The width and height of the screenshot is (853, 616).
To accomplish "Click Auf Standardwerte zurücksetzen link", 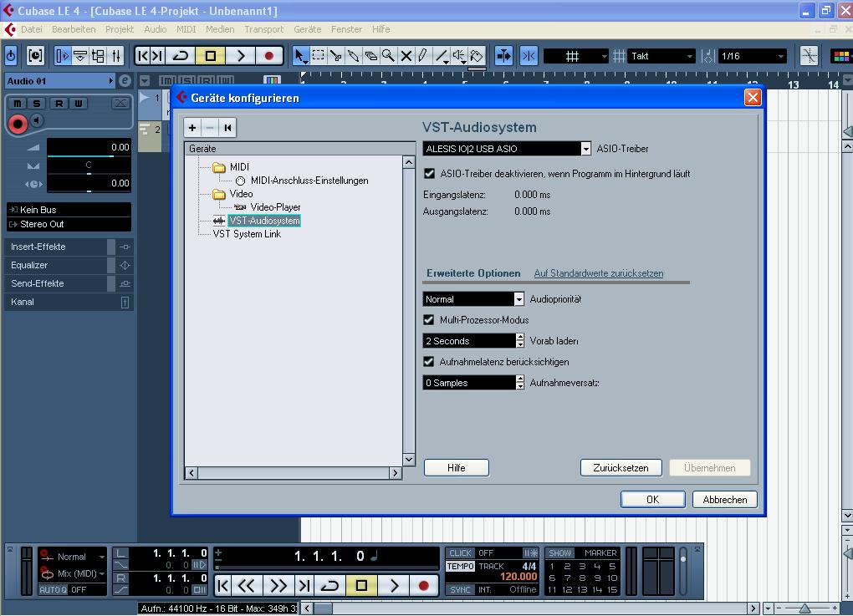I will 599,273.
